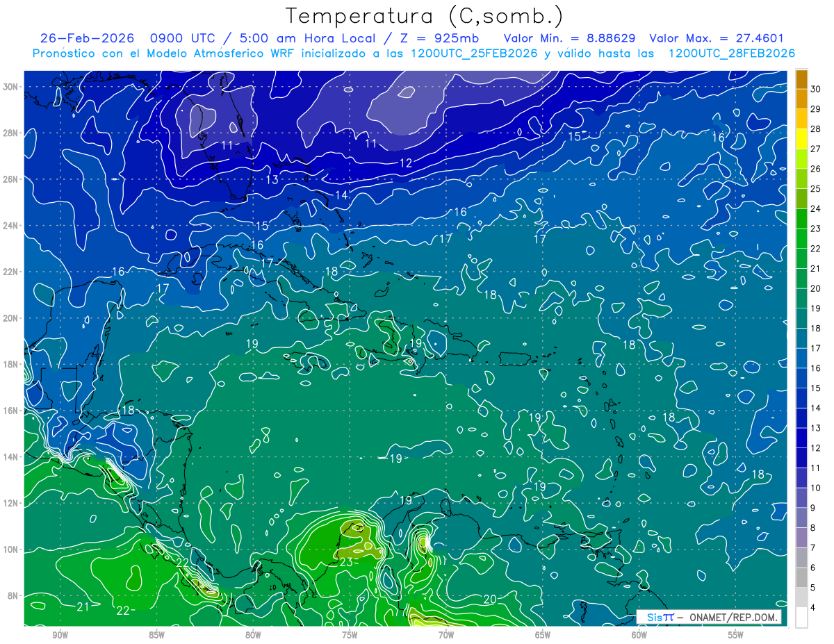
Task: Click the 26N latitude axis label
Action: 11,179
